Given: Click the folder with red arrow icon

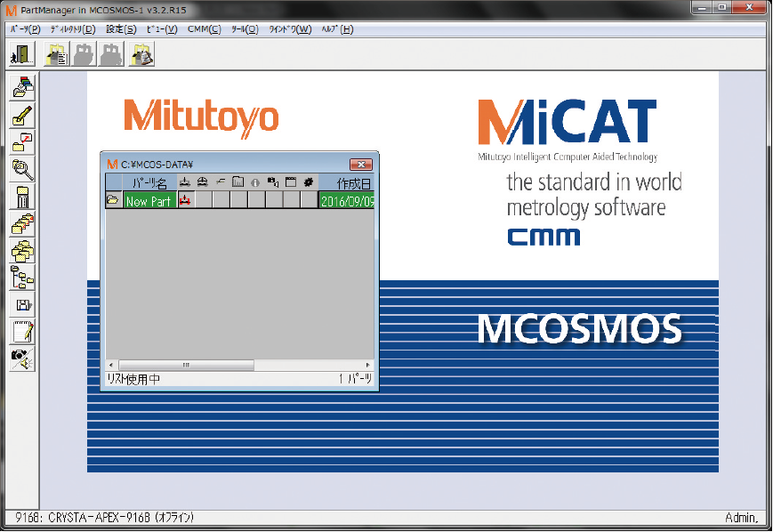Looking at the screenshot, I should tap(22, 142).
